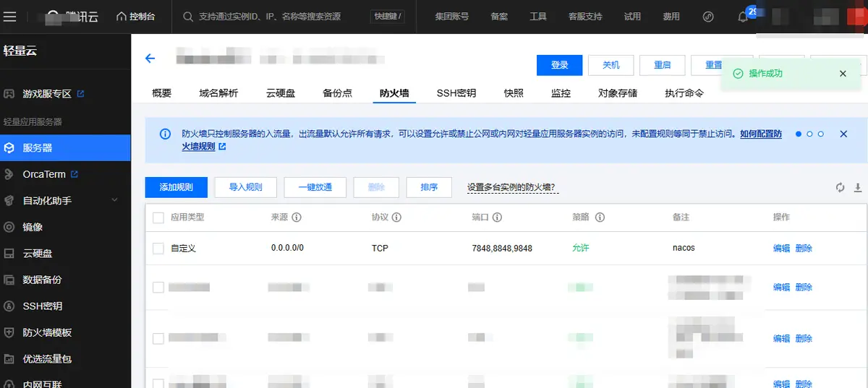Click the 重启 restart button
The image size is (868, 388).
pos(663,65)
